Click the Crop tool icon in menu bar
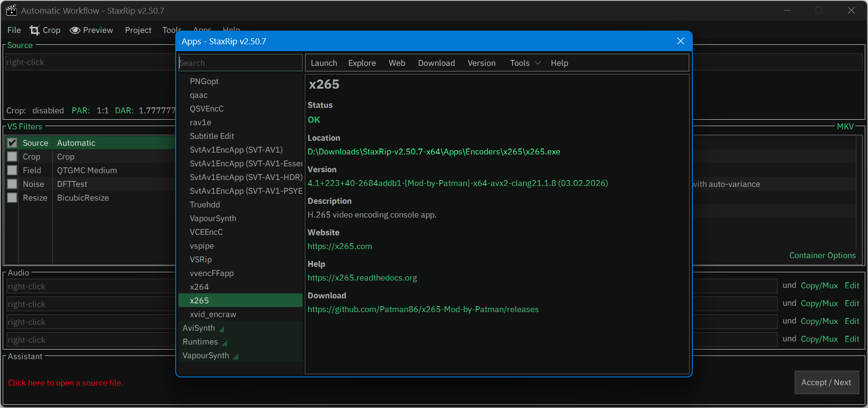This screenshot has height=408, width=868. click(35, 30)
